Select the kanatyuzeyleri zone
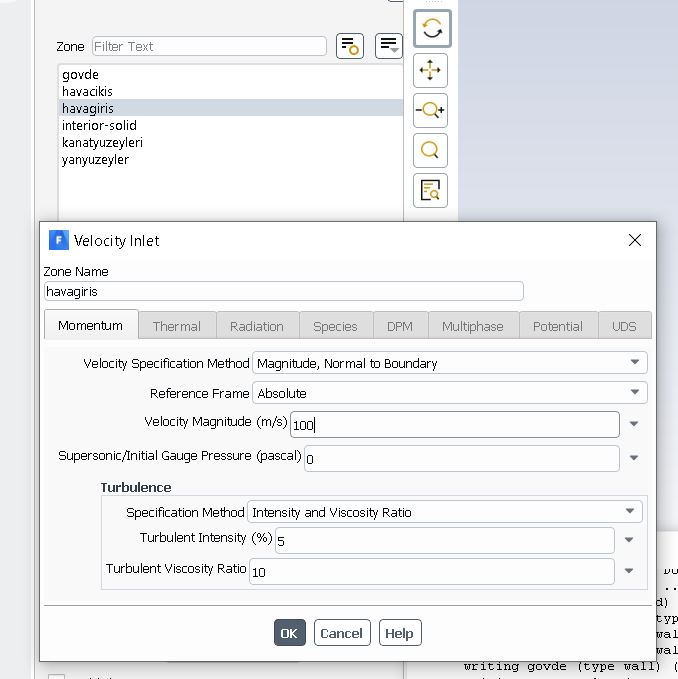This screenshot has width=678, height=679. 231,142
